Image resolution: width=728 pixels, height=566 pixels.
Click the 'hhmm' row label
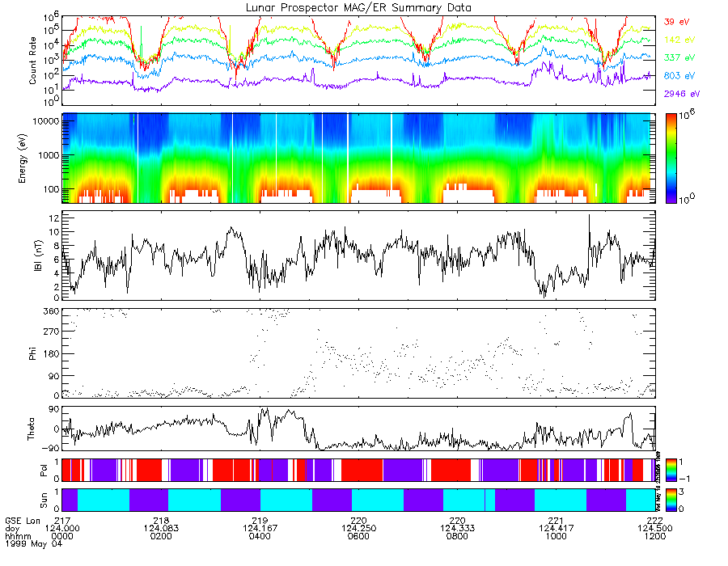pyautogui.click(x=17, y=536)
